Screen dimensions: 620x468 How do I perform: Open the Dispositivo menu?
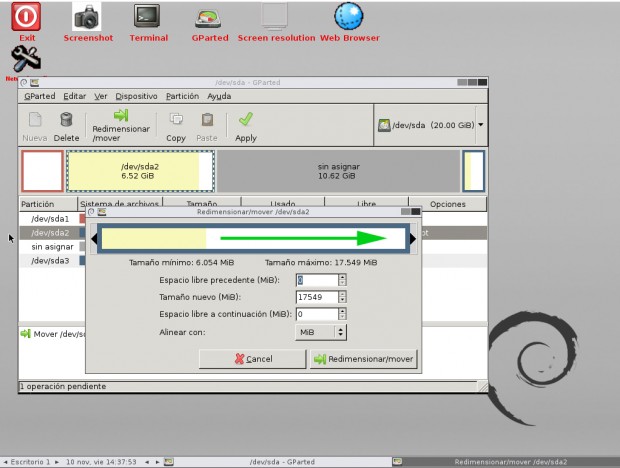(136, 96)
